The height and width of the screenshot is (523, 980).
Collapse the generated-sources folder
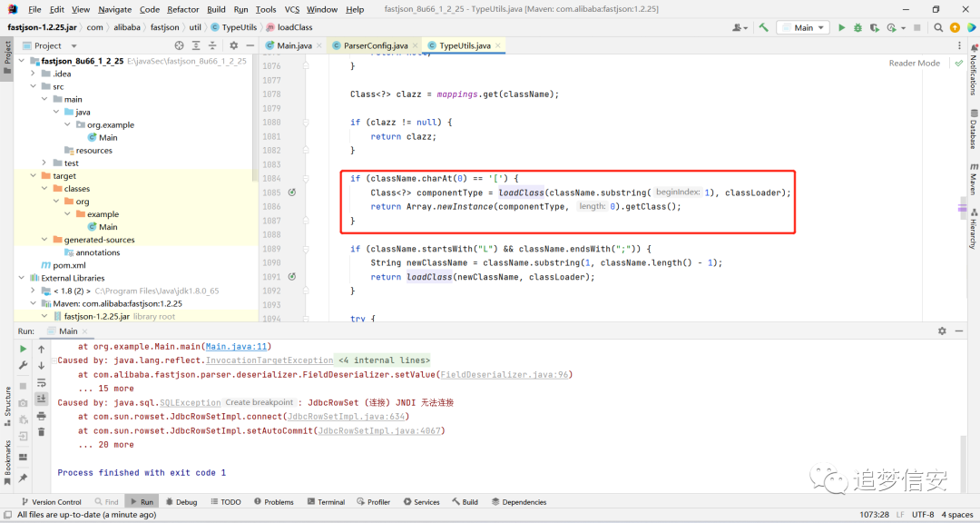click(44, 240)
